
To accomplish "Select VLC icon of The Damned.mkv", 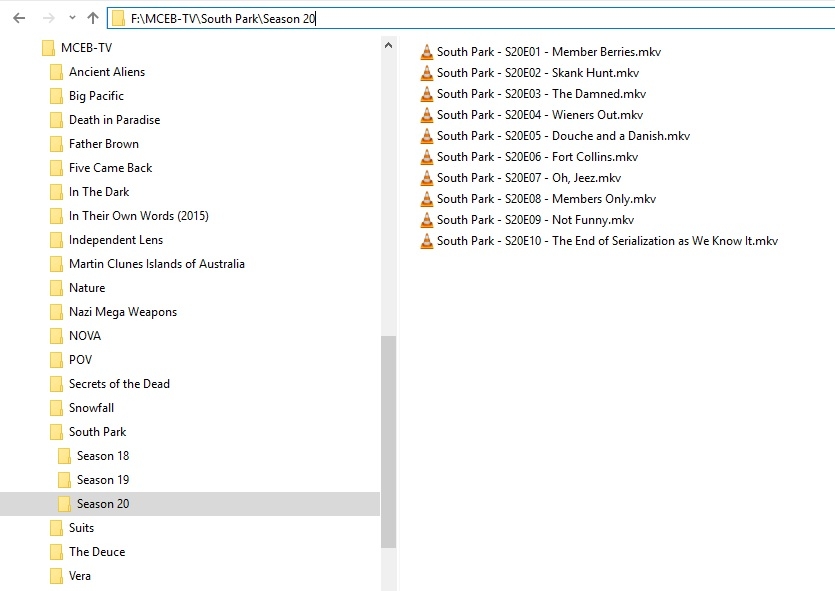I will pos(427,94).
